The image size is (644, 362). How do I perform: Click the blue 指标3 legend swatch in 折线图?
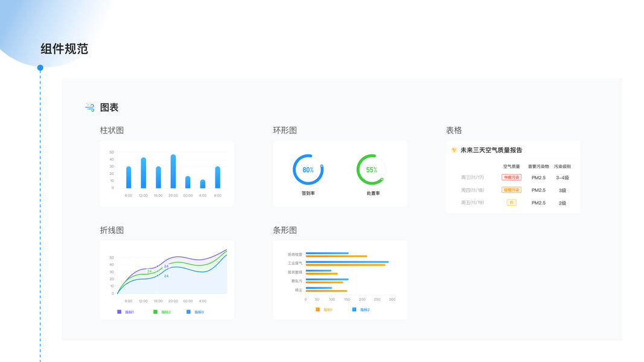click(x=188, y=312)
